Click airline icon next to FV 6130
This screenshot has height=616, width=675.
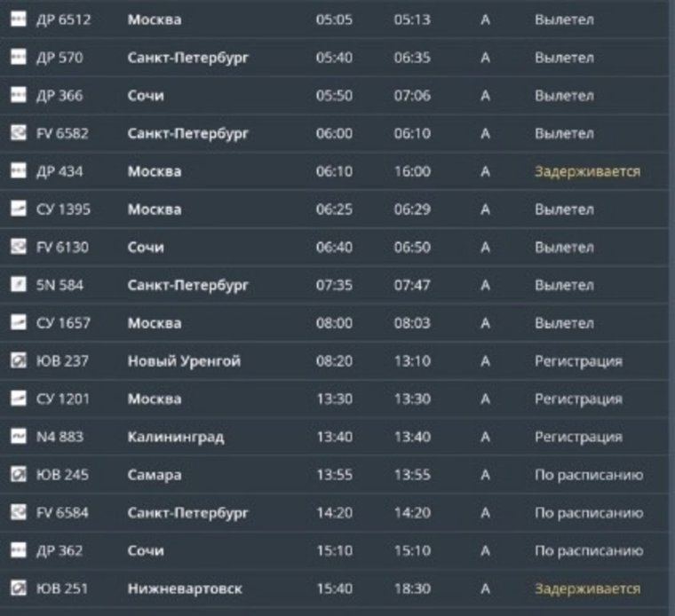18,247
